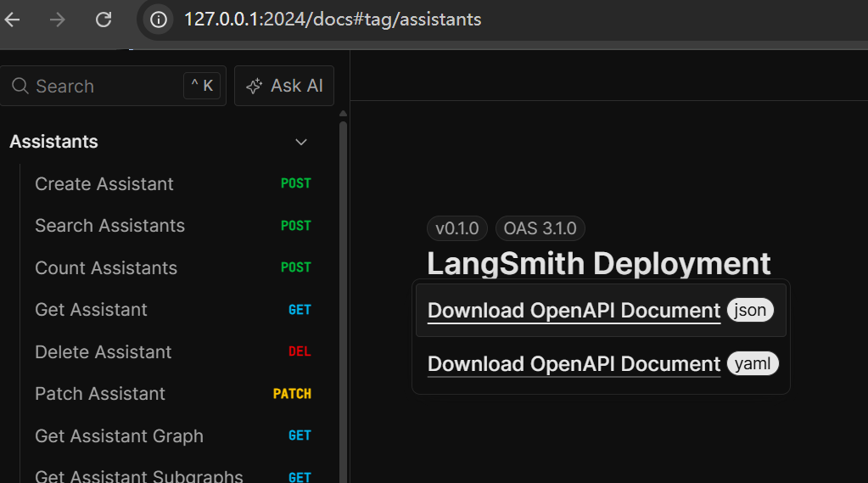Click the sparkle icon on Ask AI
This screenshot has height=483, width=868.
pos(254,87)
